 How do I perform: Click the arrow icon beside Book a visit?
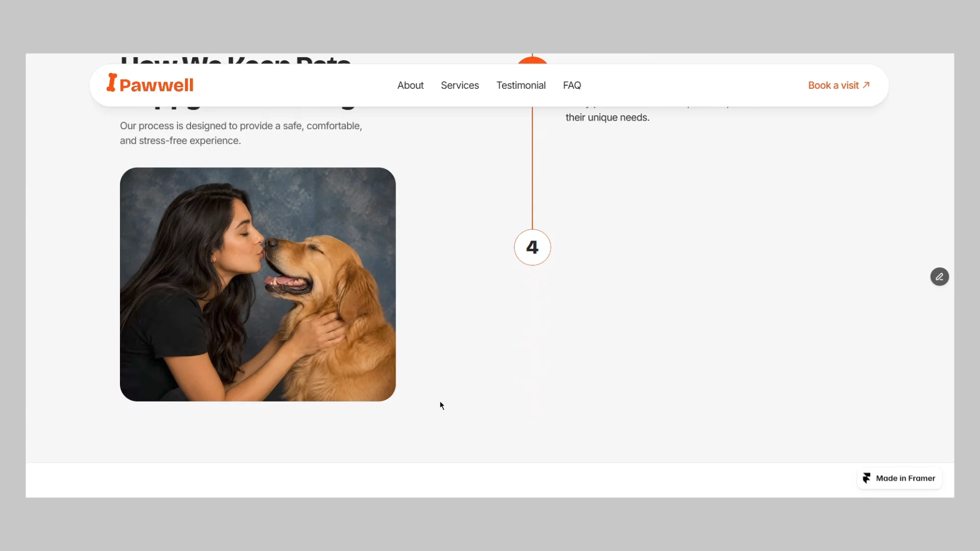point(866,85)
